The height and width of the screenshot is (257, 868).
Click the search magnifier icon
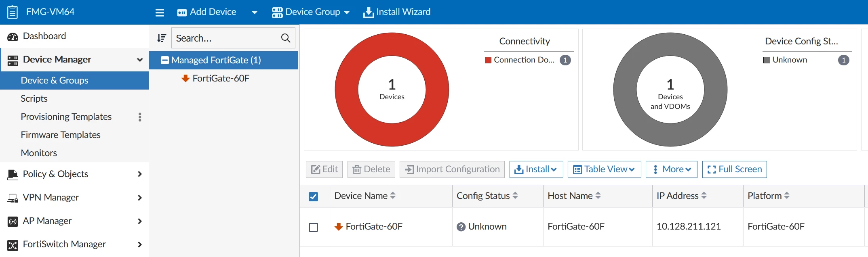(285, 38)
